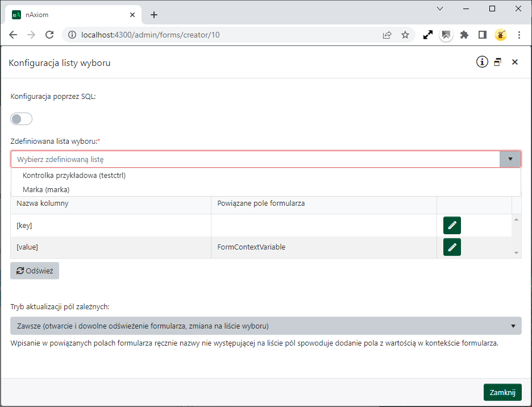The image size is (532, 407).
Task: Click the Zamknij button
Action: point(502,392)
